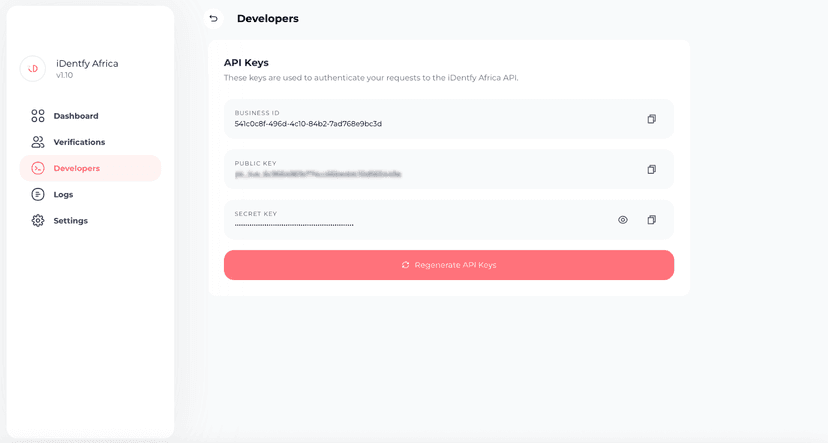
Task: Navigate to the Settings menu item
Action: tap(70, 220)
